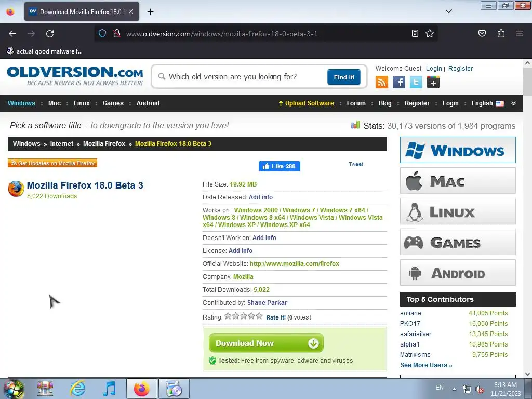Click the OldVersion.com logo
Screen dimensions: 532x399
click(x=75, y=76)
